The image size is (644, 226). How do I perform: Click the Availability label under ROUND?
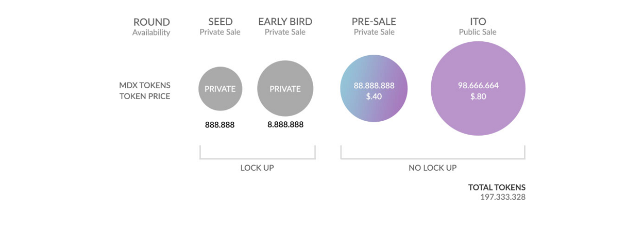click(151, 33)
